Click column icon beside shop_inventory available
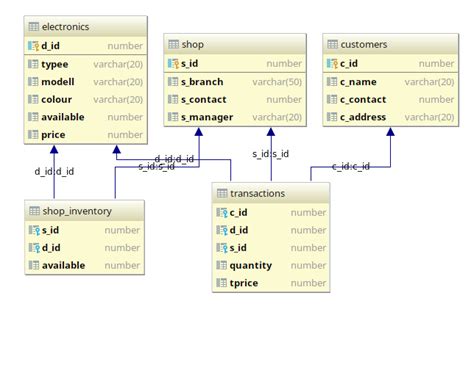 [34, 265]
